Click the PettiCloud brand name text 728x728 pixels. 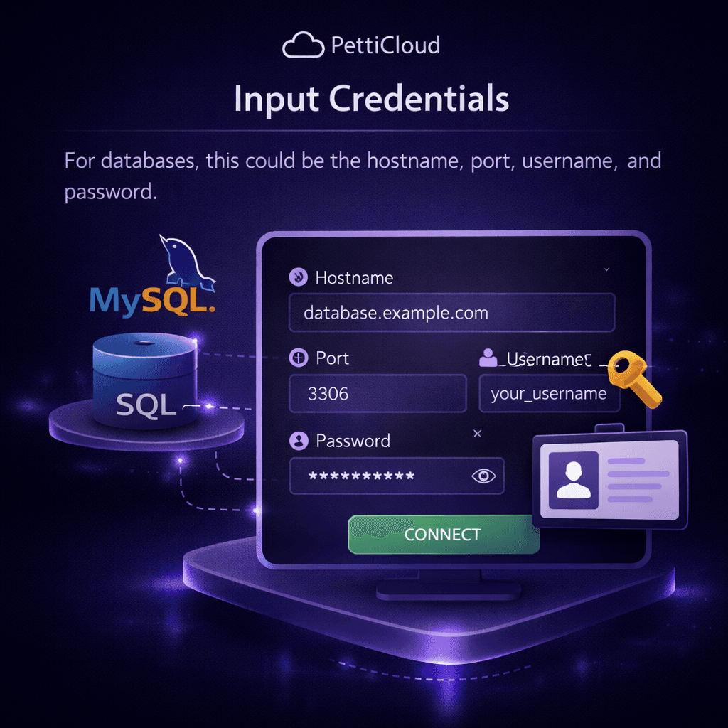point(385,45)
